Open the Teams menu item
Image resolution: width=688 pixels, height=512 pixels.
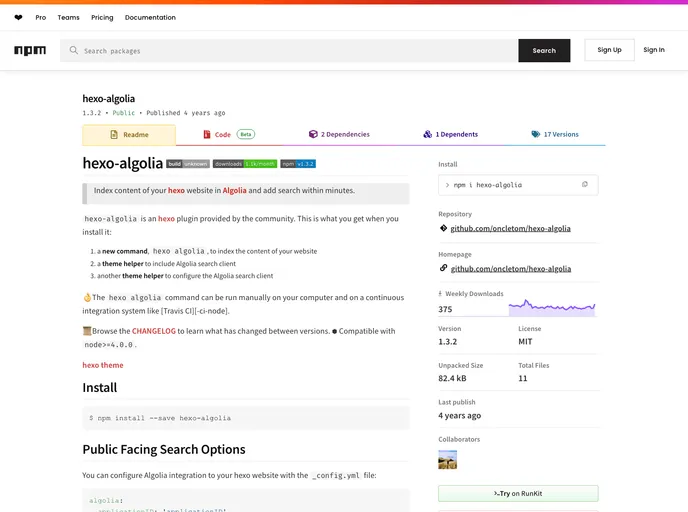click(x=68, y=18)
